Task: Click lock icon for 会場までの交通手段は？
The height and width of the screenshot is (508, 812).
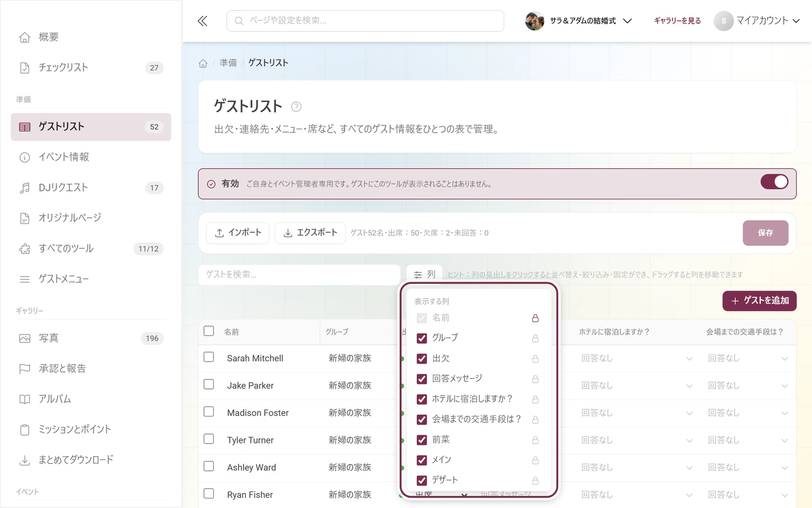Action: (x=535, y=420)
